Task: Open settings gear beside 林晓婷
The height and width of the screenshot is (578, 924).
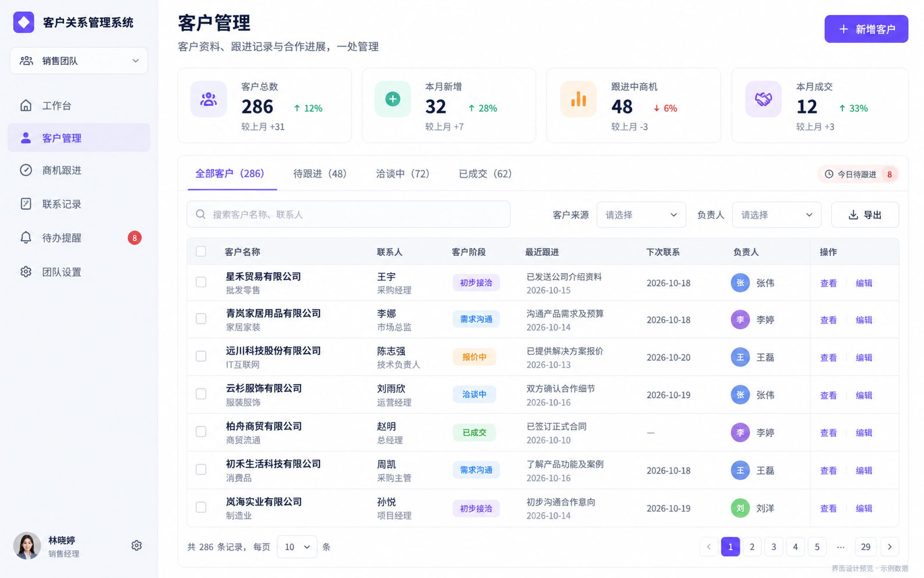Action: coord(136,545)
